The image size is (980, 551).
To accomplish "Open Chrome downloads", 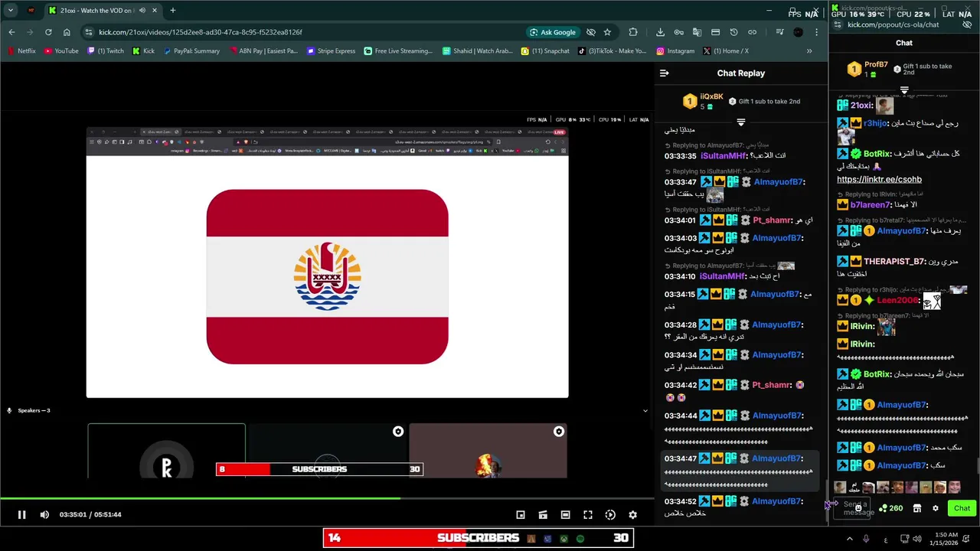I will tap(660, 32).
